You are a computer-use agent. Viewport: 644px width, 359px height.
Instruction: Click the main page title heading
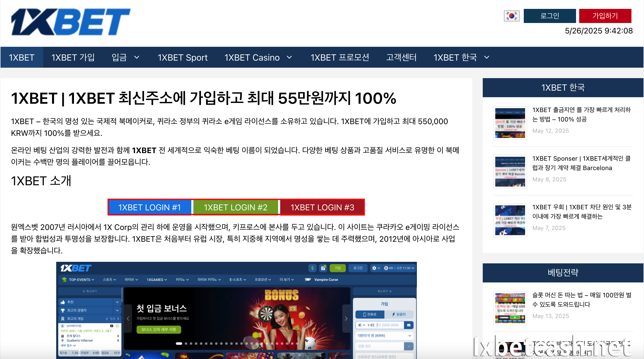204,98
